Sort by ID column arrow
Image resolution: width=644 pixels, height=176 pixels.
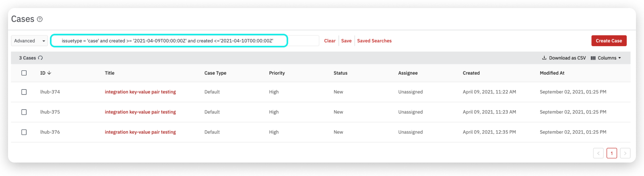49,73
